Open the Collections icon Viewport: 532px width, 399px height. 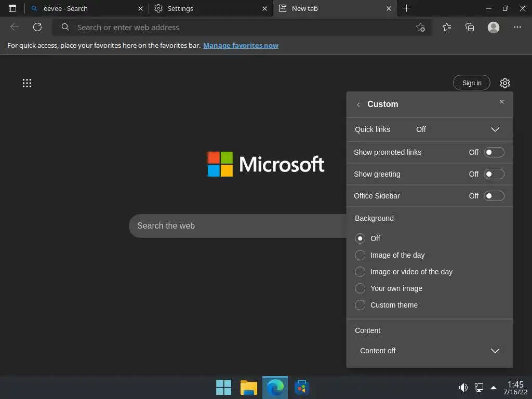[470, 27]
